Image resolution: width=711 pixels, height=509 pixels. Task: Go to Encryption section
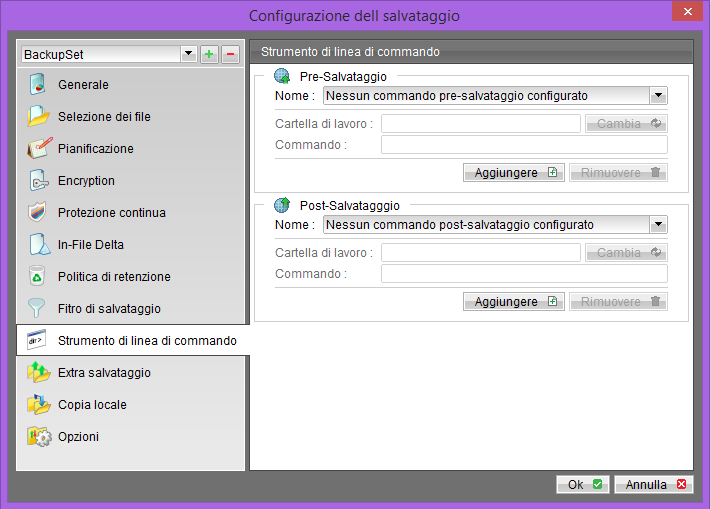(131, 180)
